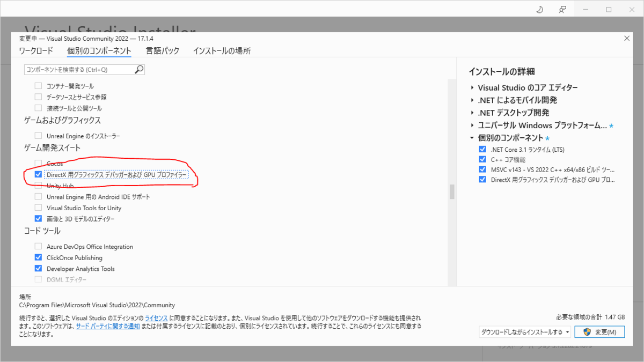Expand the .NET デスクトップ開発 section
Screen dimensions: 644x362
coord(471,113)
